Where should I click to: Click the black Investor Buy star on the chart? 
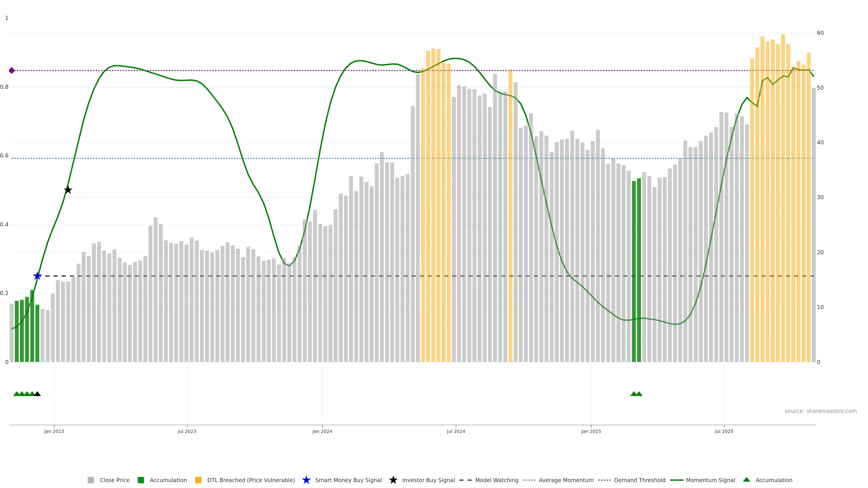pyautogui.click(x=68, y=190)
